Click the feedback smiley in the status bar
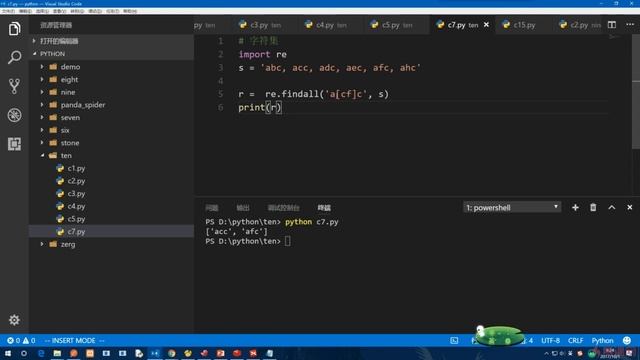 pyautogui.click(x=627, y=340)
